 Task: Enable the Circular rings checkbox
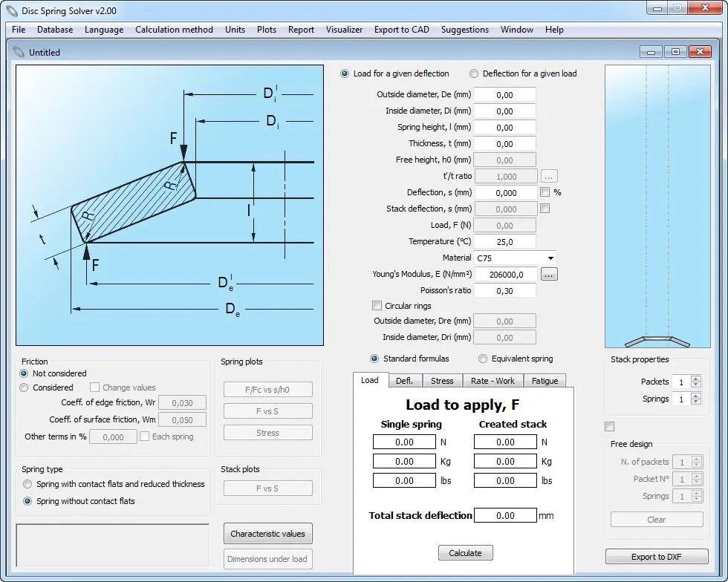coord(377,306)
